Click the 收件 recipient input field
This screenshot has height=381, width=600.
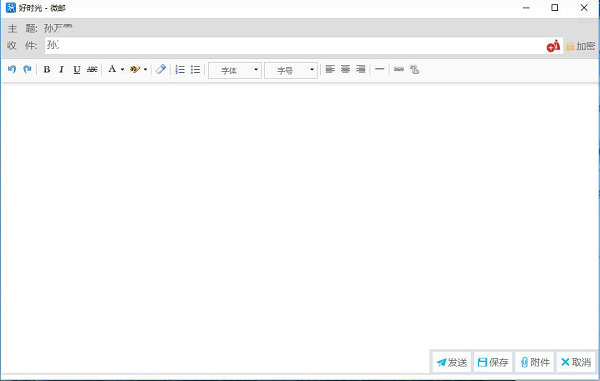[x=295, y=46]
